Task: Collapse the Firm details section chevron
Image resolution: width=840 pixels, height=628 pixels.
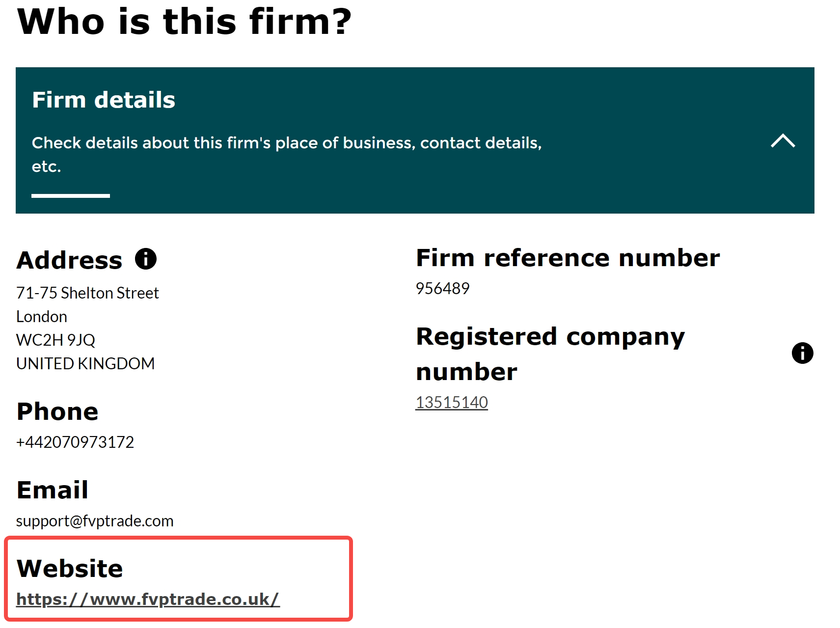Action: (x=783, y=141)
